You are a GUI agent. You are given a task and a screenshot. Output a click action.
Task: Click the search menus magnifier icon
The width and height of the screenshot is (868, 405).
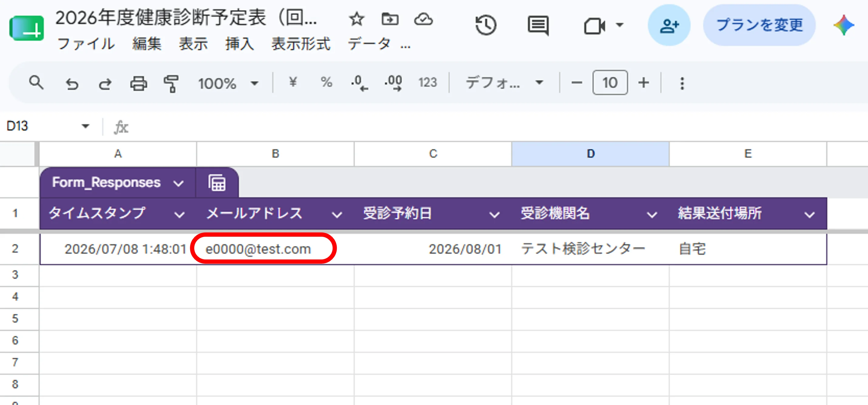pos(36,83)
